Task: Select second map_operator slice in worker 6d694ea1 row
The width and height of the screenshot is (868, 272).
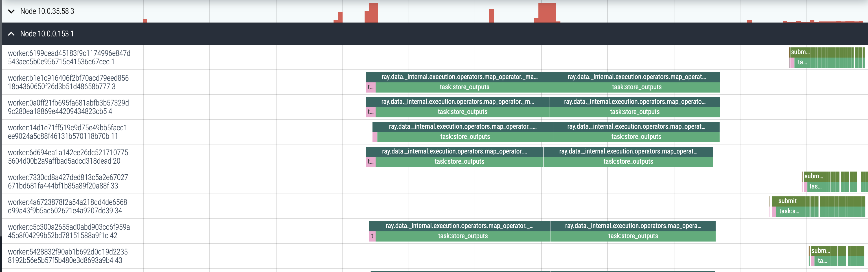Action: pyautogui.click(x=628, y=152)
